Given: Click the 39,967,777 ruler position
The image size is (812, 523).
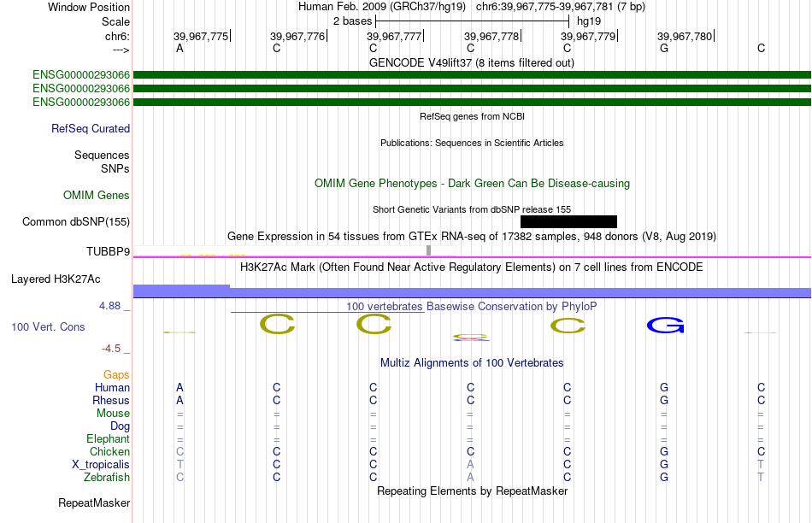Looking at the screenshot, I should [395, 36].
